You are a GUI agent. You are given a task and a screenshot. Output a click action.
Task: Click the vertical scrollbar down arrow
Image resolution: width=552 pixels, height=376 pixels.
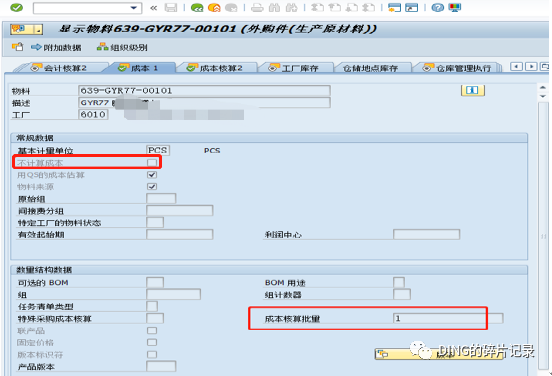pyautogui.click(x=543, y=96)
